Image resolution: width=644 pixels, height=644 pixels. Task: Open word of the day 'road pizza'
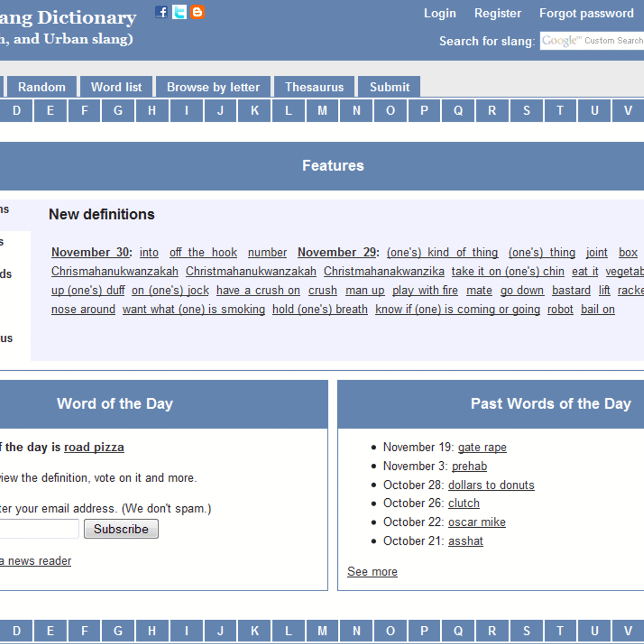click(94, 447)
